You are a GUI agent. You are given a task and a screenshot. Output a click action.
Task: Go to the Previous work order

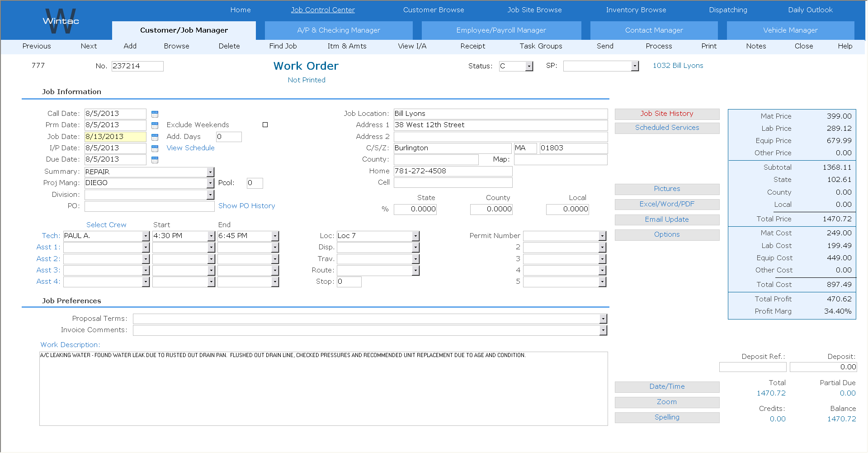tap(37, 46)
